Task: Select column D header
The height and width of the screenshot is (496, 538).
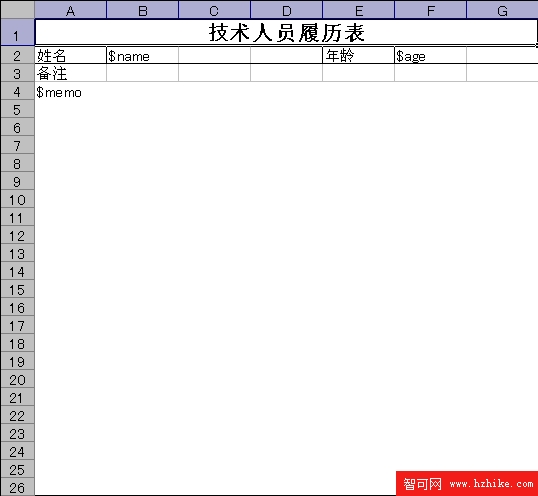Action: pyautogui.click(x=287, y=10)
